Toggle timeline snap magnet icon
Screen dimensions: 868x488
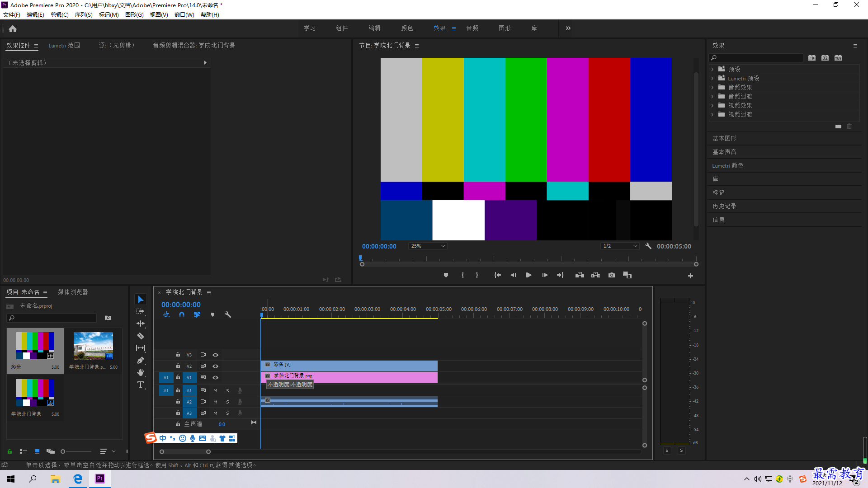182,314
